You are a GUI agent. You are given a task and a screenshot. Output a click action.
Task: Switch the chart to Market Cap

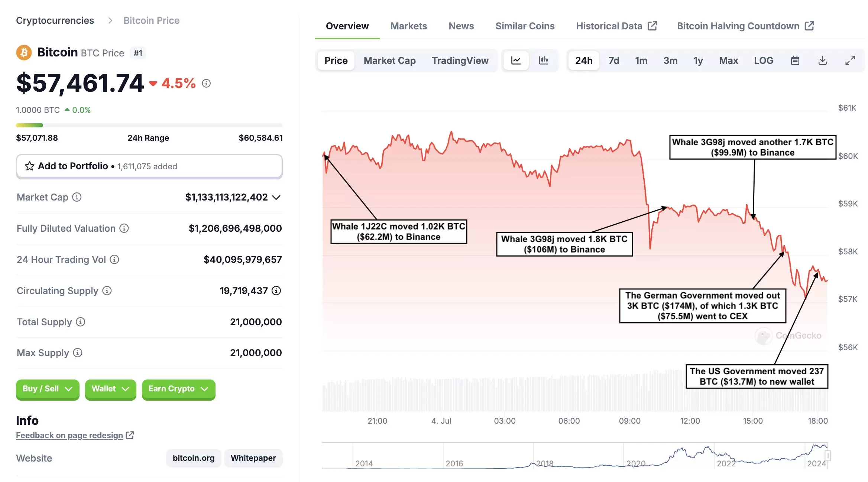pos(389,61)
